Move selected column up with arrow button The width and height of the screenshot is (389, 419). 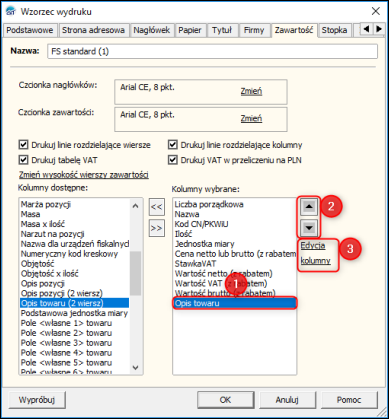pos(309,207)
